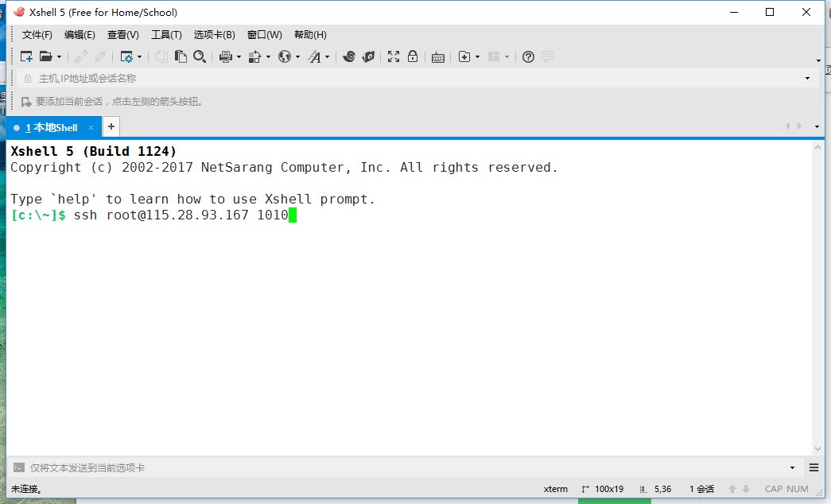
Task: Open the 编辑(E) menu
Action: 80,35
